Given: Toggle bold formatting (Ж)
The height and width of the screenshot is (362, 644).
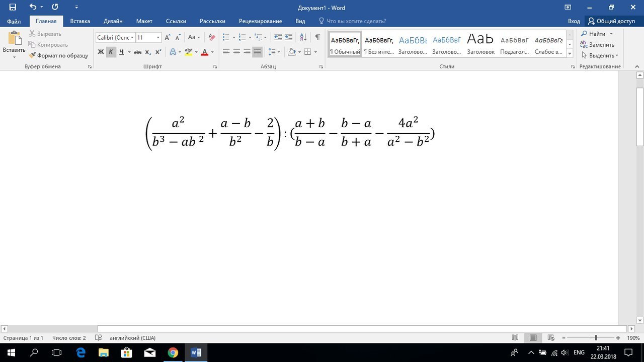Looking at the screenshot, I should pyautogui.click(x=101, y=52).
